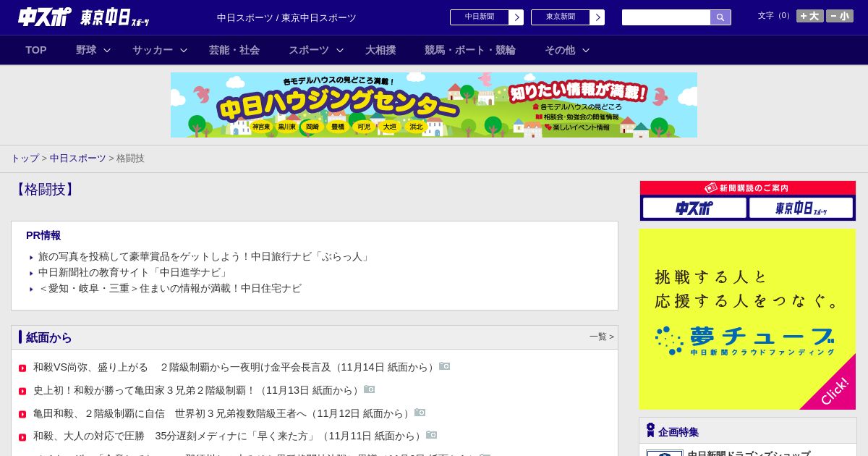
Task: Expand the サッカー dropdown chevron
Action: click(184, 50)
